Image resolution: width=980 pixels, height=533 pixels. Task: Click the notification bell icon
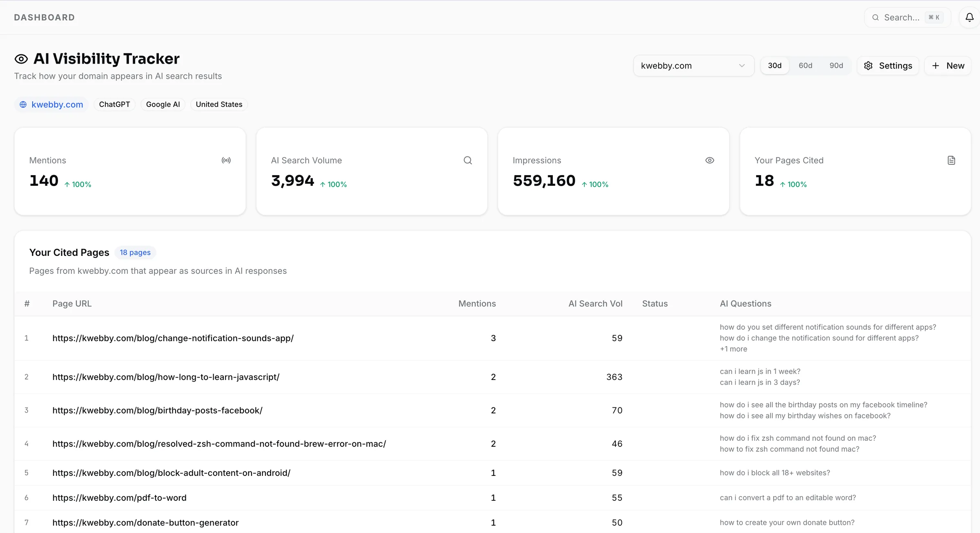pos(969,17)
